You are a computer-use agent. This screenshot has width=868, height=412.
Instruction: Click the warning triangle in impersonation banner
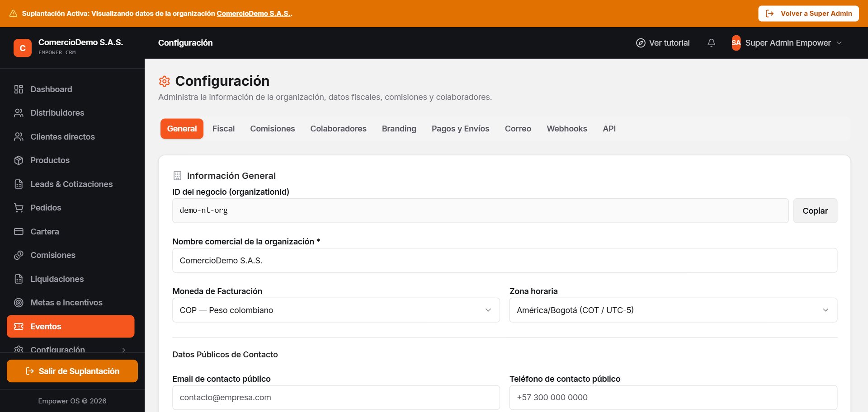coord(13,14)
